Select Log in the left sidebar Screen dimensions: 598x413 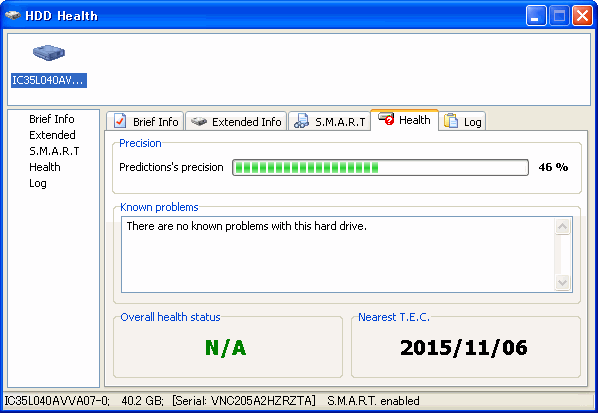(x=38, y=183)
